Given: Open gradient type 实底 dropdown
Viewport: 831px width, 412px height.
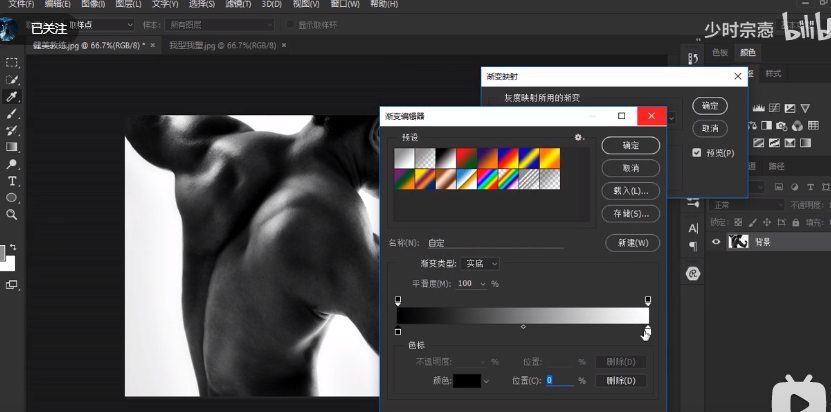Looking at the screenshot, I should (480, 264).
